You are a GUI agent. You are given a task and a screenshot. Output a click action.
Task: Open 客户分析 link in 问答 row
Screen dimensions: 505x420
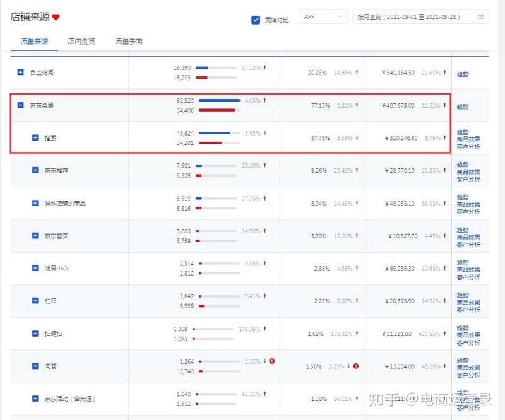[x=468, y=375]
